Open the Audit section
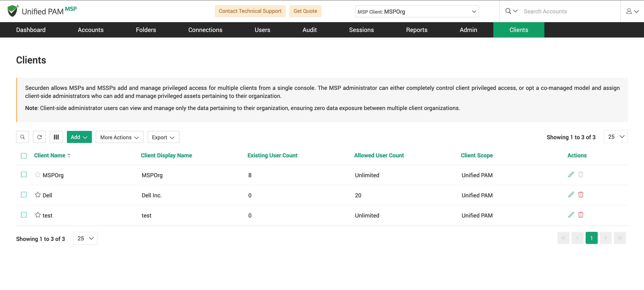Viewport: 644px width, 290px height. (x=309, y=30)
